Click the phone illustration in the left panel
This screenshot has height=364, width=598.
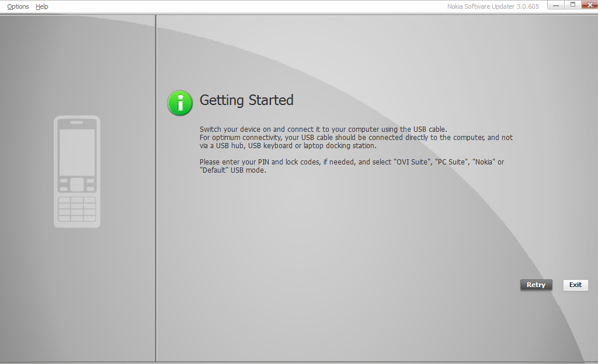tap(77, 171)
